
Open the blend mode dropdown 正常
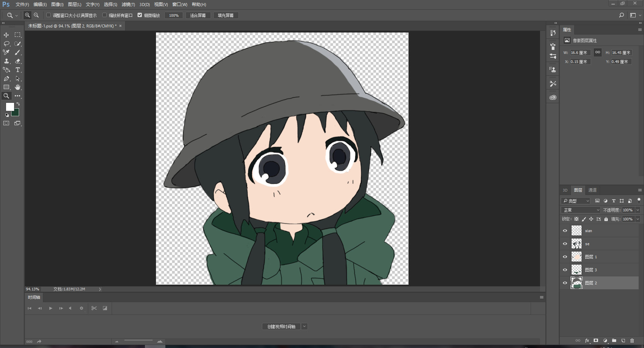(x=581, y=210)
